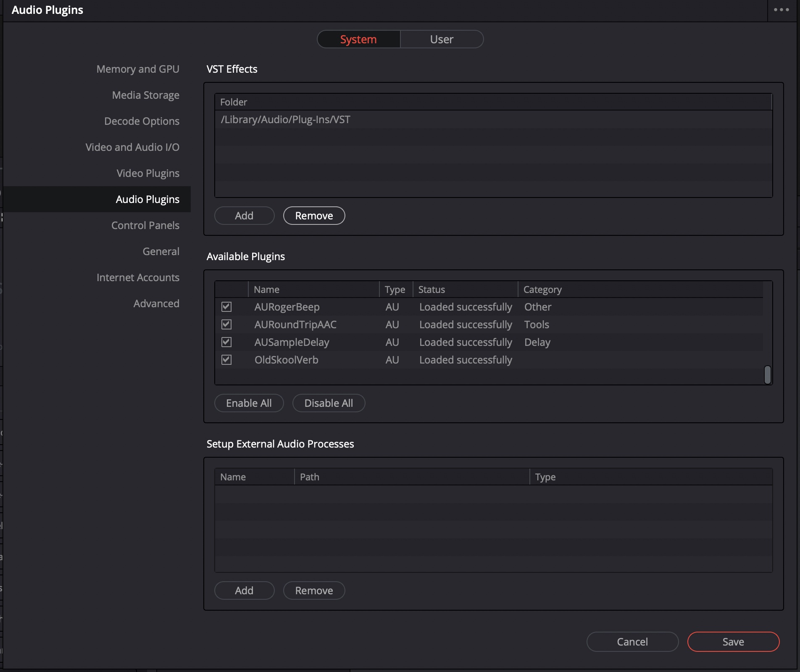Screen dimensions: 800x672
Task: Uncheck the AUSampleDelay plugin checkbox
Action: click(226, 342)
